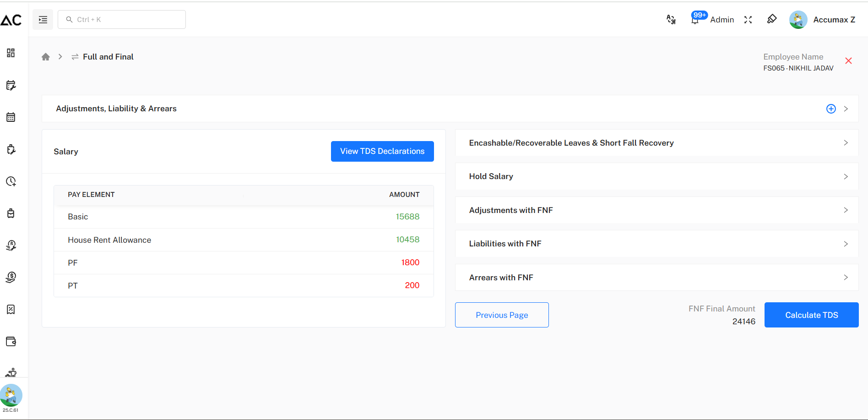
Task: Open the clock-plus overtime sidebar icon
Action: 11,181
